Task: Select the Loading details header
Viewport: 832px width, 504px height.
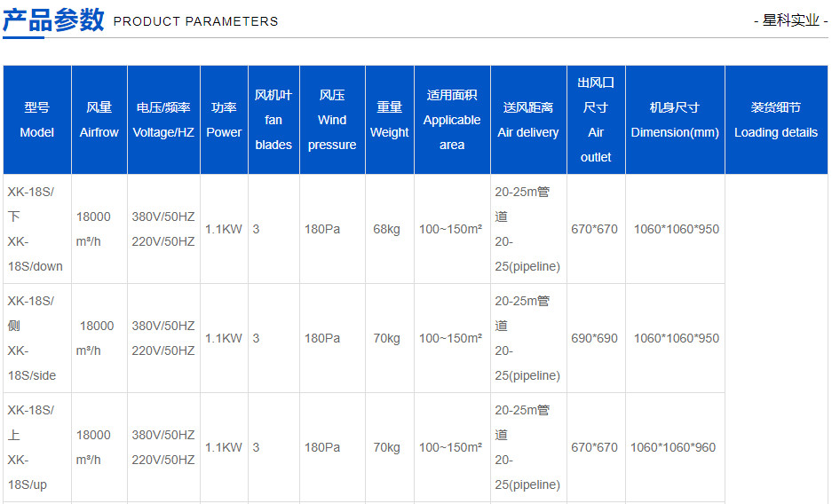Action: coord(776,120)
